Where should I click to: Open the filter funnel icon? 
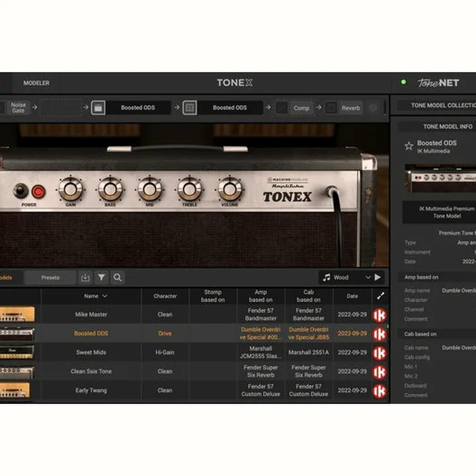tap(101, 278)
